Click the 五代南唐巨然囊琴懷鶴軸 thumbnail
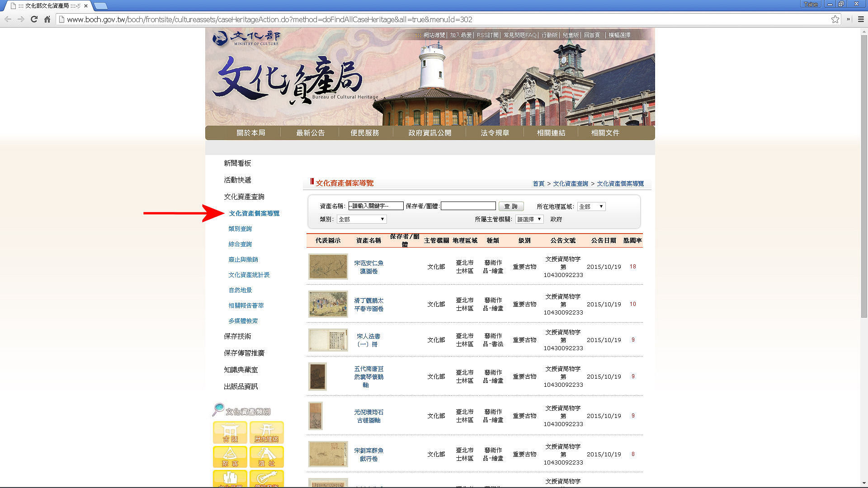 [x=317, y=376]
